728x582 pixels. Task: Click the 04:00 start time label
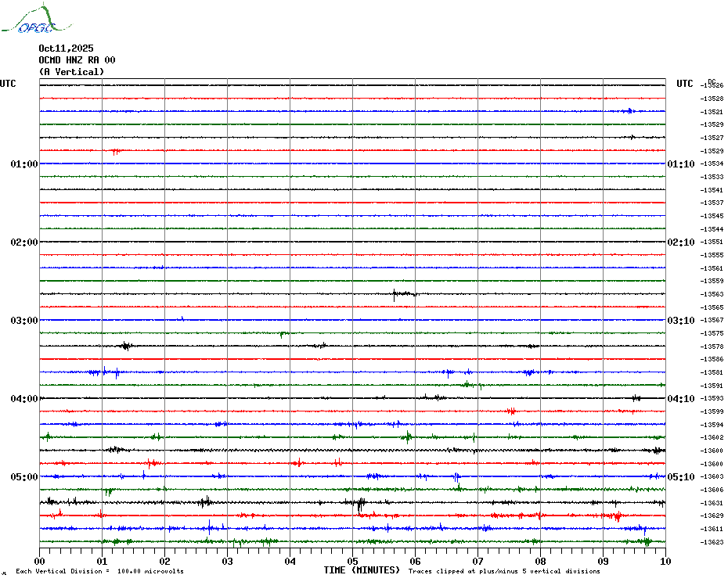24,399
